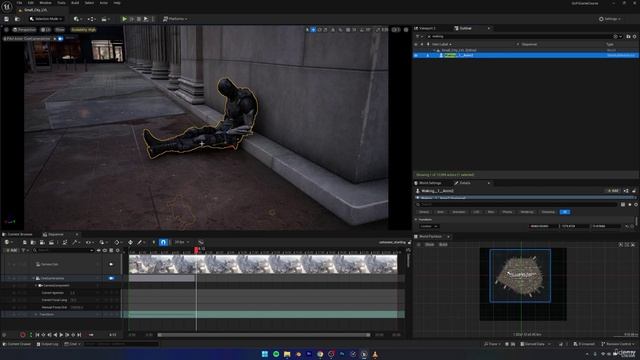Collapse the CineCameraActor track

pos(33,278)
